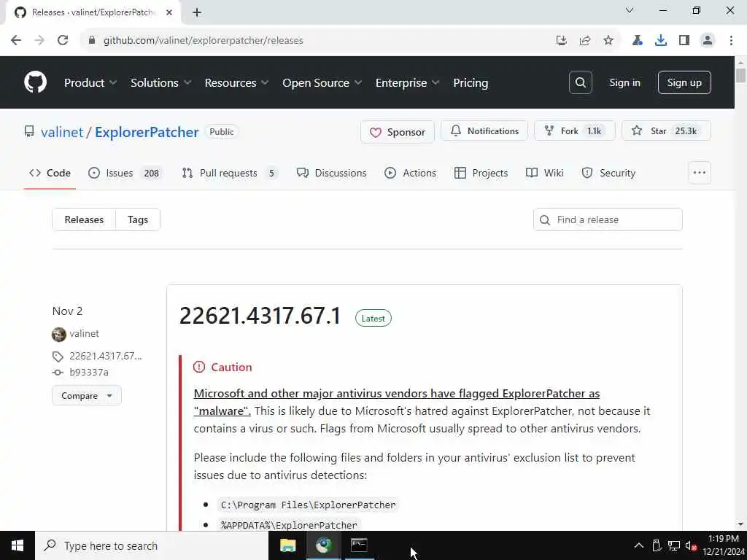The image size is (747, 560).
Task: Click the Sponsor button
Action: (398, 132)
